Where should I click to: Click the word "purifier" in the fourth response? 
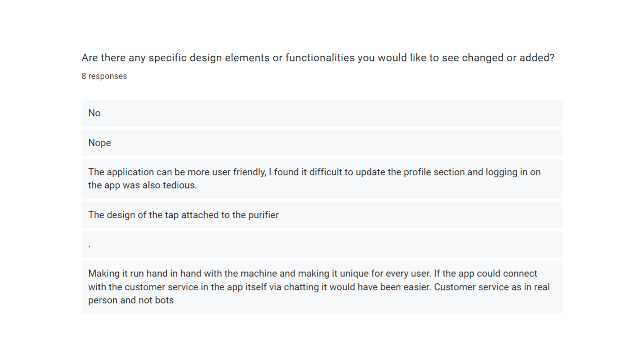tap(263, 215)
